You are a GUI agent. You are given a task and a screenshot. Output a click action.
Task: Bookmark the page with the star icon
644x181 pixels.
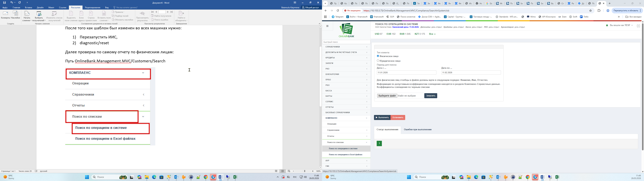tap(591, 11)
